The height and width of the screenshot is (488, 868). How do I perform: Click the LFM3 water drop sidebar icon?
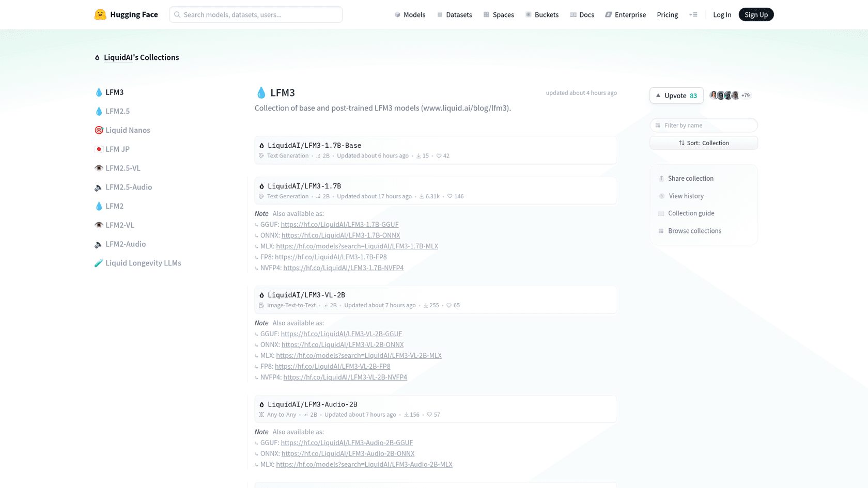click(99, 92)
